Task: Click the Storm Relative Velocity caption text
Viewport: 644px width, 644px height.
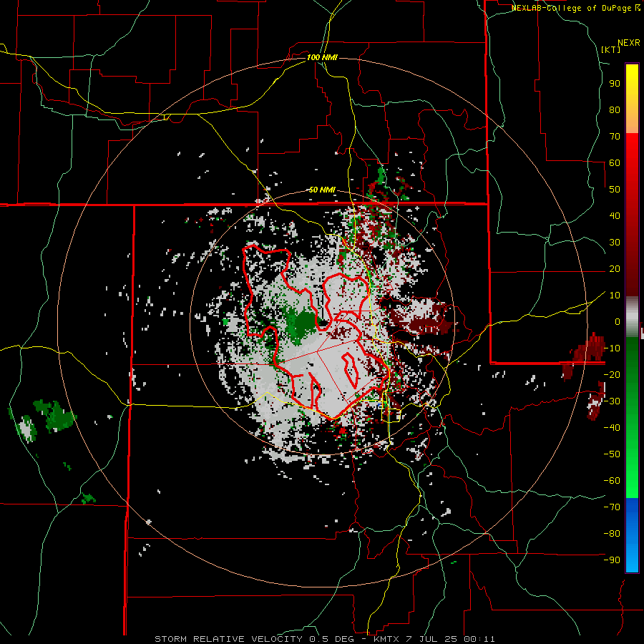Action: (x=324, y=639)
